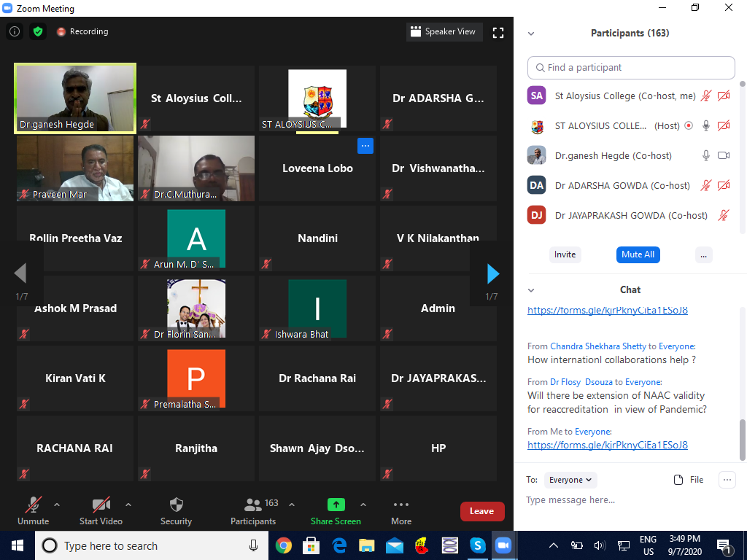Click the system volume speaker icon
The width and height of the screenshot is (747, 560).
coord(600,545)
